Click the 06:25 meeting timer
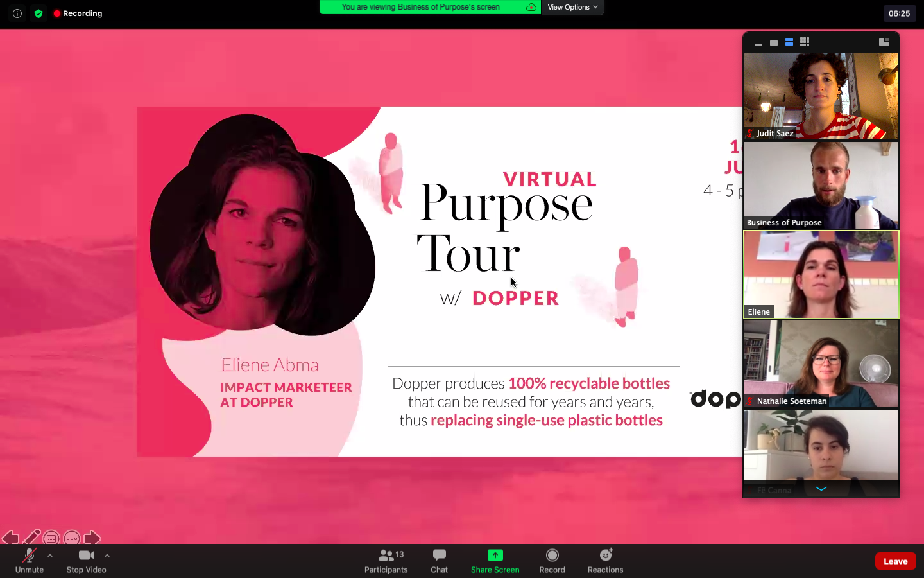This screenshot has width=924, height=578. pos(899,13)
